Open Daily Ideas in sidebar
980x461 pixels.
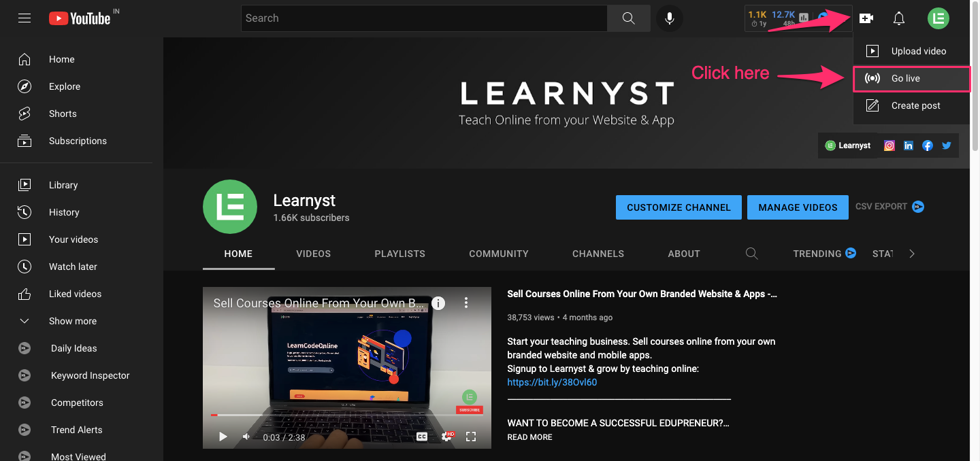pyautogui.click(x=82, y=348)
